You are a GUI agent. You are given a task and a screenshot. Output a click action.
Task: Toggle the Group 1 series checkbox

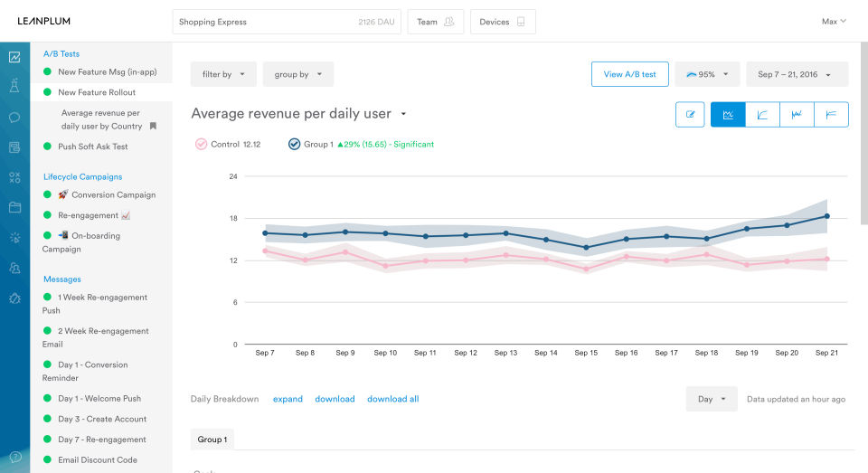[294, 144]
